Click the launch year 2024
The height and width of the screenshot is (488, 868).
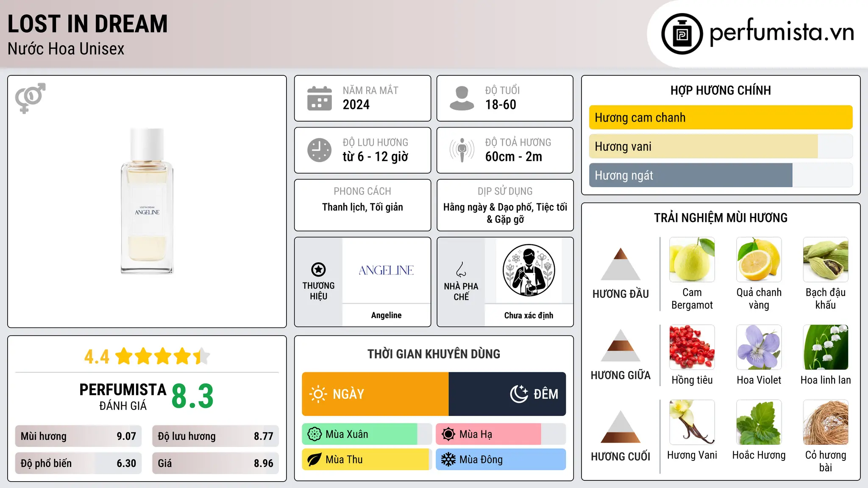pos(356,105)
